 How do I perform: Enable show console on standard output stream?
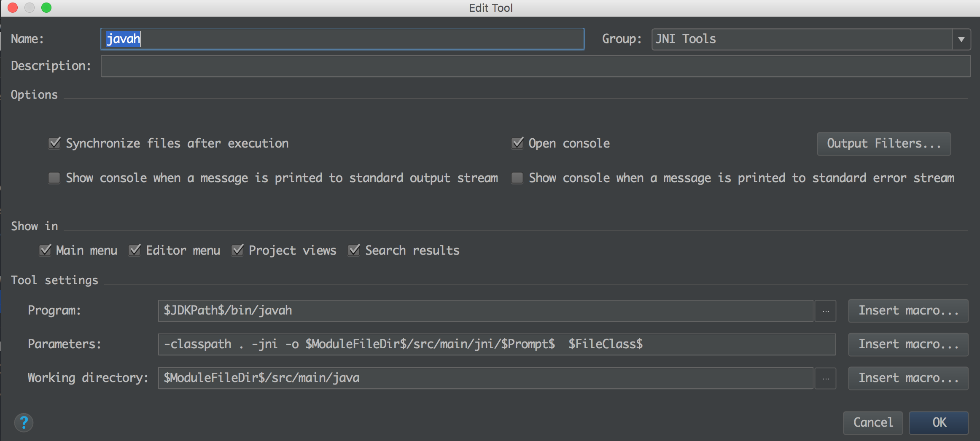point(54,178)
